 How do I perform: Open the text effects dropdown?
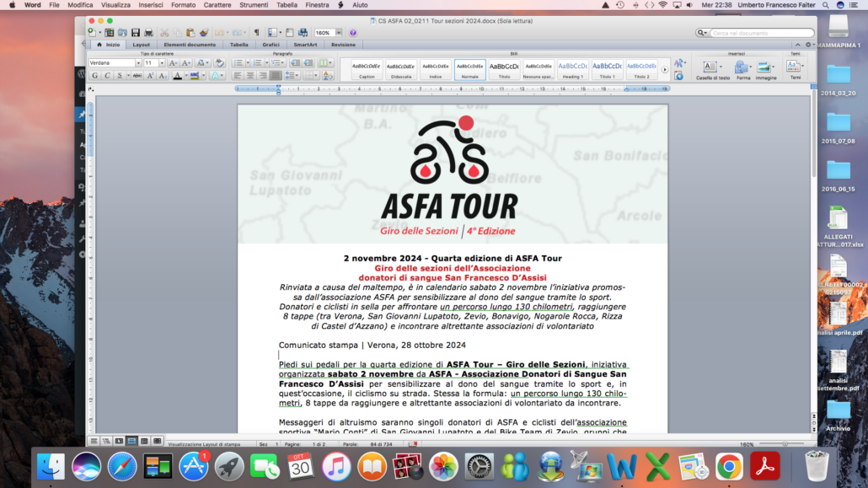pyautogui.click(x=217, y=76)
